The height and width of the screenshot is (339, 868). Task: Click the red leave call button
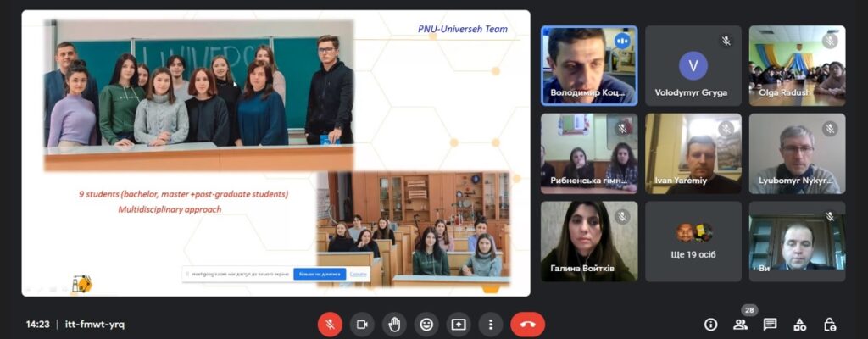click(527, 325)
